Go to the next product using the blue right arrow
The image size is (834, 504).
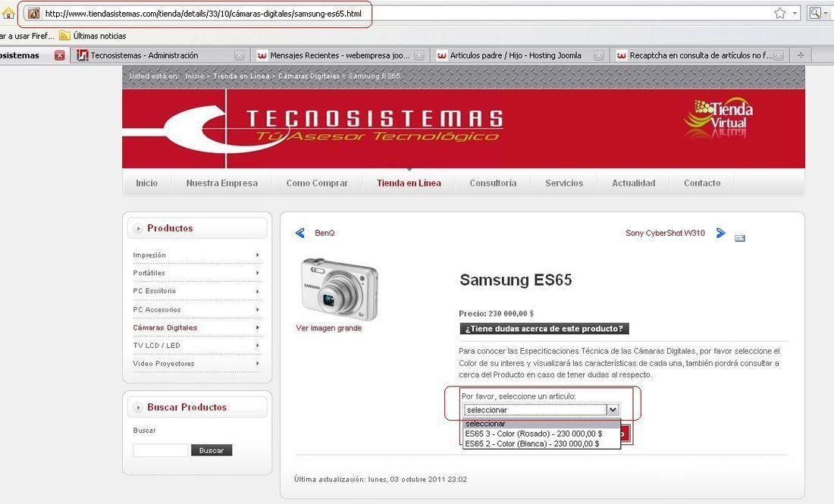[721, 233]
